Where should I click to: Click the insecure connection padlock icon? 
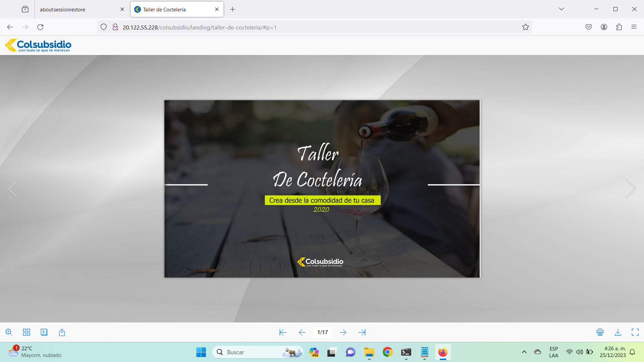click(115, 27)
